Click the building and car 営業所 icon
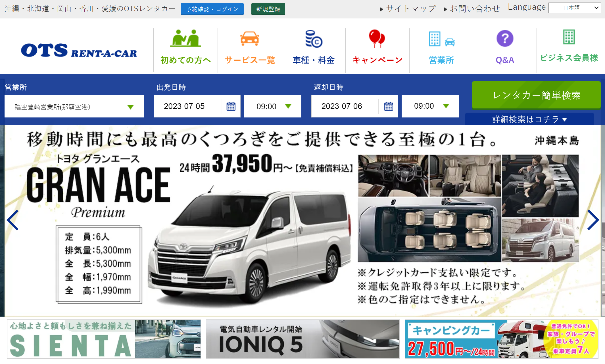Image resolution: width=605 pixels, height=364 pixels. [x=441, y=39]
